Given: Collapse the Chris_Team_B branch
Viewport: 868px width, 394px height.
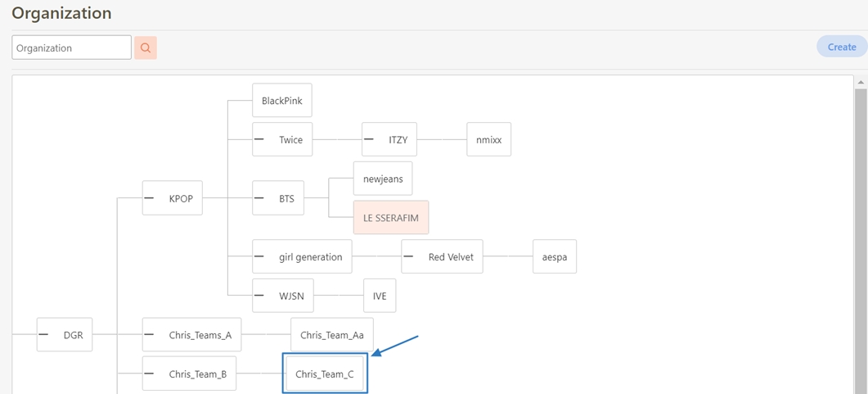Looking at the screenshot, I should (149, 374).
